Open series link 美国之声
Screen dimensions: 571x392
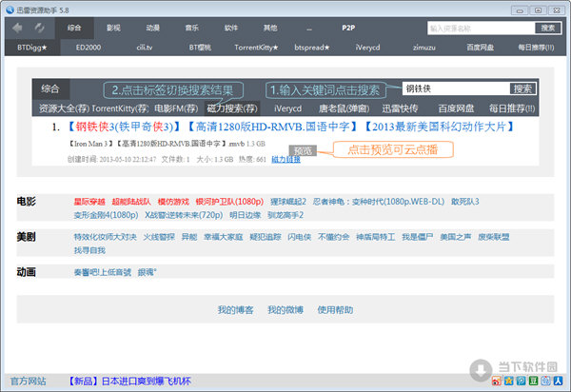point(455,237)
